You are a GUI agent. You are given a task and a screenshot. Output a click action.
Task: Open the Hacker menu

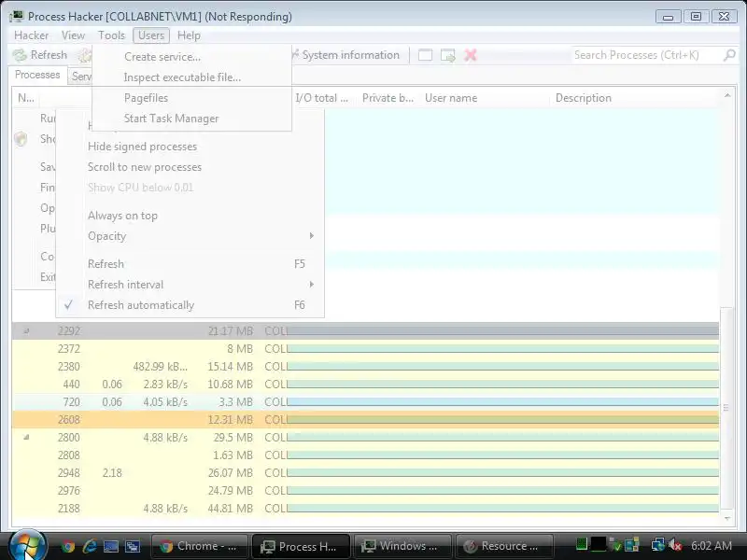(32, 35)
